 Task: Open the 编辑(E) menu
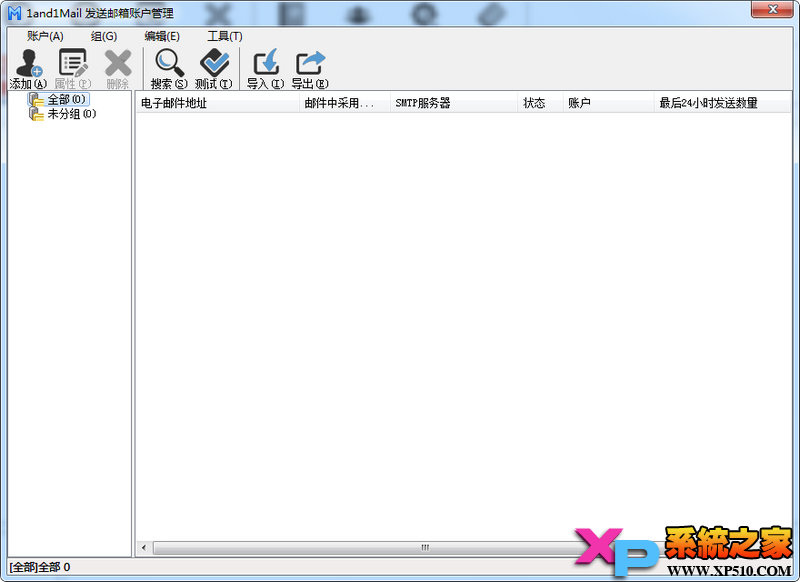click(x=162, y=36)
